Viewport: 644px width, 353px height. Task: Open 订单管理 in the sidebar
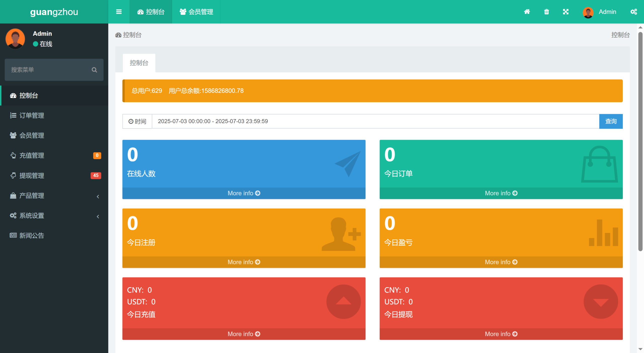[x=54, y=115]
